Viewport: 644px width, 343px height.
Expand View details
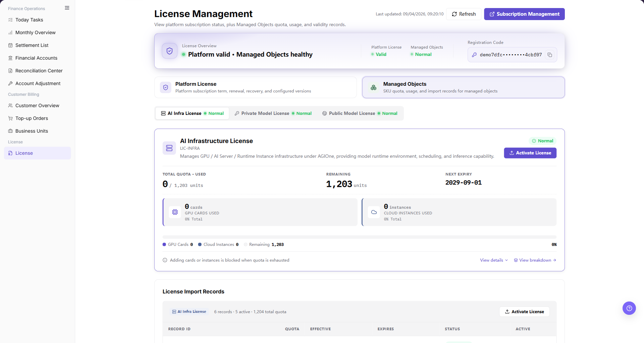coord(494,260)
